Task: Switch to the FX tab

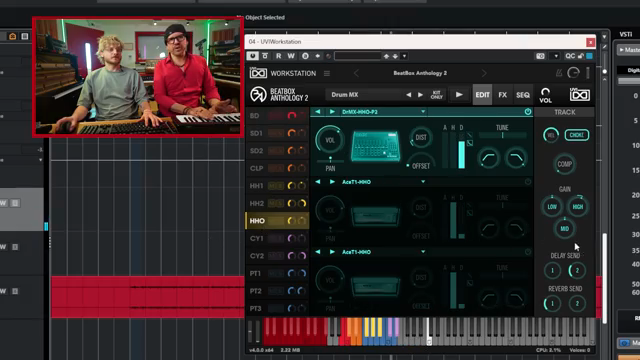Action: 502,95
